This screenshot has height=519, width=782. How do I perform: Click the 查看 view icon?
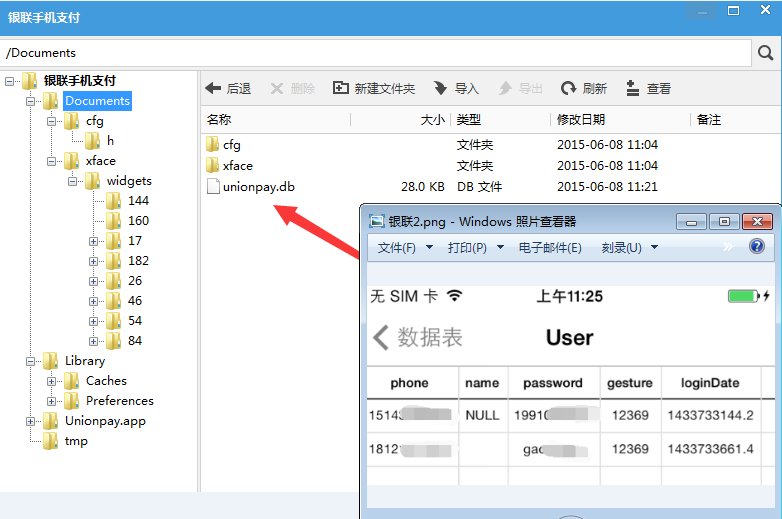pyautogui.click(x=632, y=88)
